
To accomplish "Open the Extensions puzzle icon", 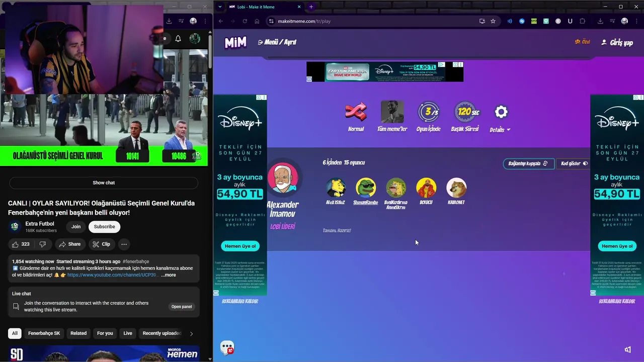I will [x=582, y=21].
